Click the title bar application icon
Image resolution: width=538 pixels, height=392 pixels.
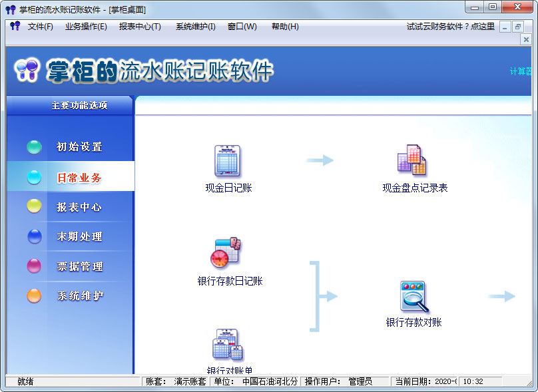pyautogui.click(x=11, y=9)
